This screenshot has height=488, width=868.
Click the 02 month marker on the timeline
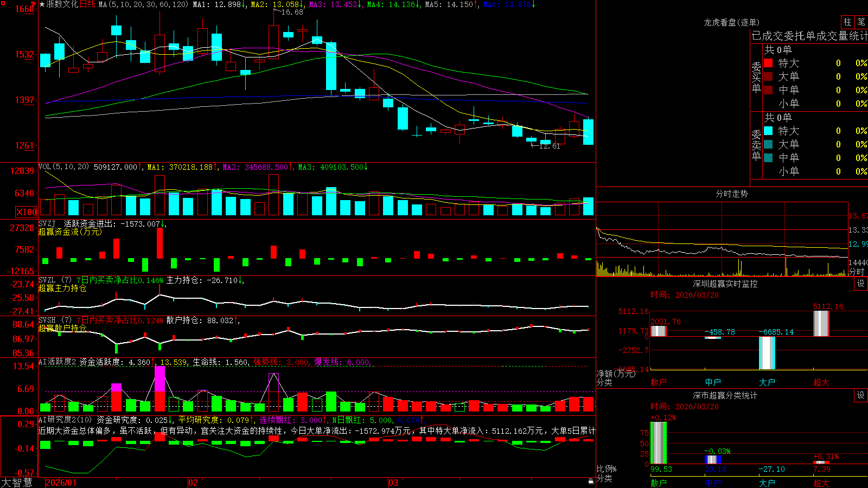click(x=193, y=483)
